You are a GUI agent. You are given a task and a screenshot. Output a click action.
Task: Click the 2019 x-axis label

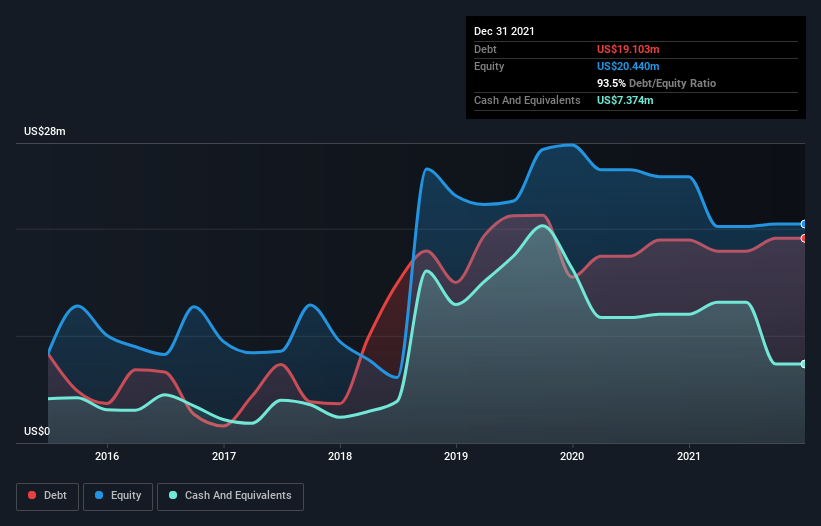(x=456, y=456)
